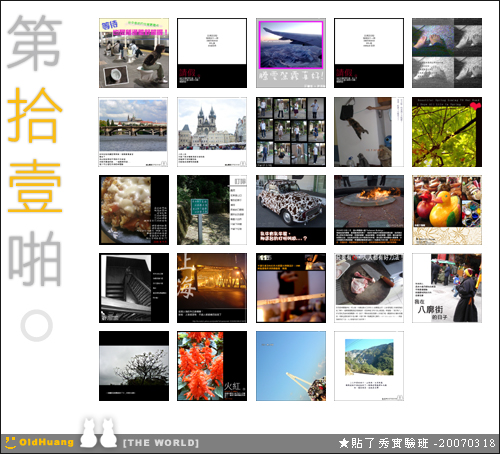Screen dimensions: 500x454
Task: Open the twin-spire Gothic church thumbnail
Action: (212, 132)
